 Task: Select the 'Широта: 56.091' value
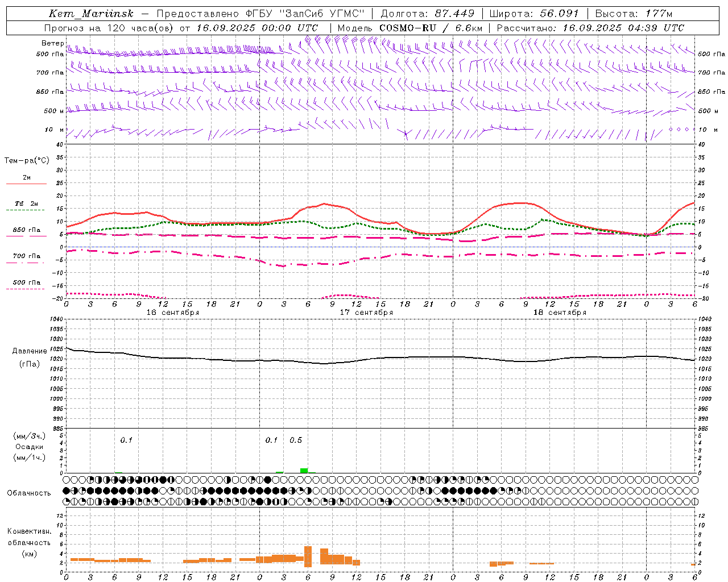(534, 14)
